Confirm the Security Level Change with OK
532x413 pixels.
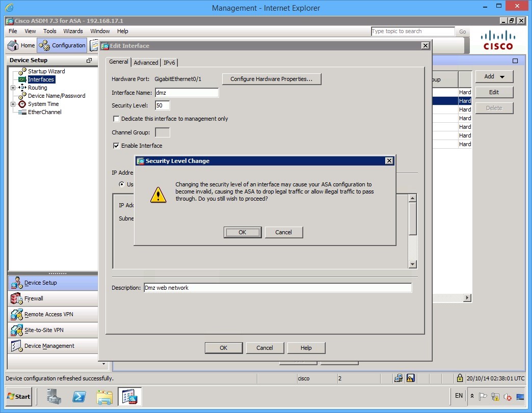[x=242, y=232]
